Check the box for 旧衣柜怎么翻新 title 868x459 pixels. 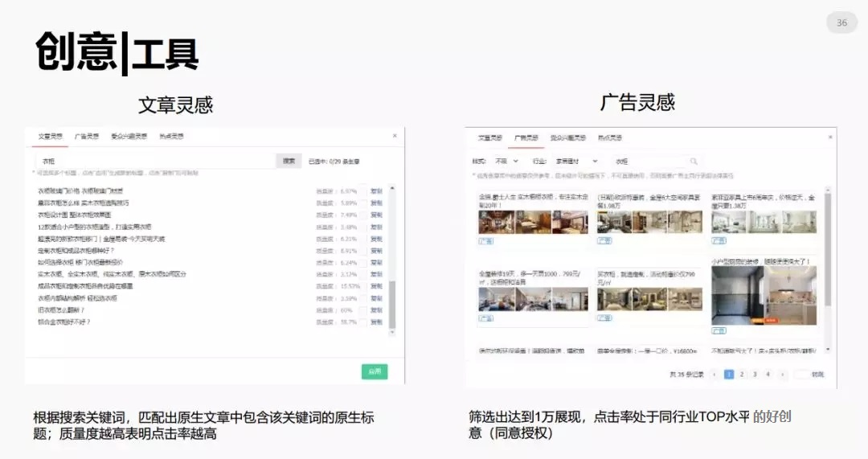[362, 309]
